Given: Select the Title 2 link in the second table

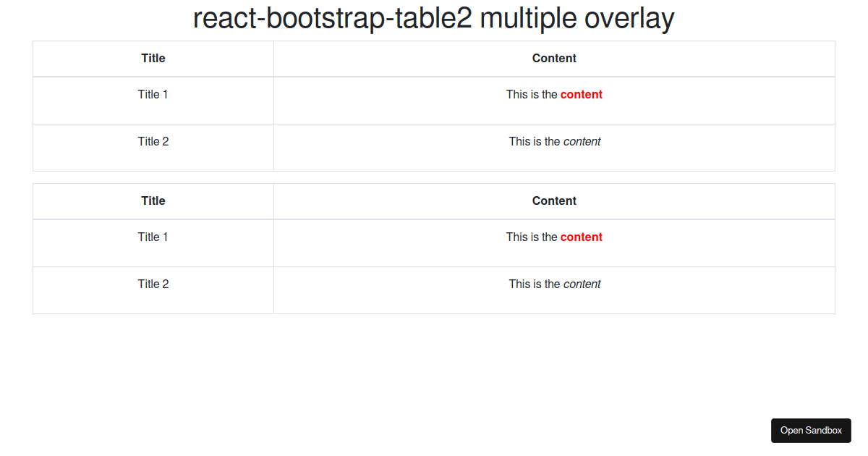Looking at the screenshot, I should pyautogui.click(x=153, y=284).
